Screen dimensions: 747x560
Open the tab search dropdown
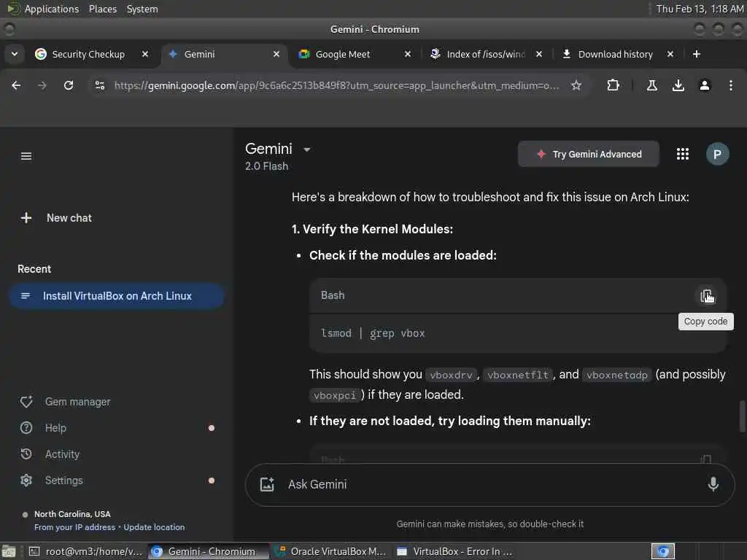tap(15, 54)
